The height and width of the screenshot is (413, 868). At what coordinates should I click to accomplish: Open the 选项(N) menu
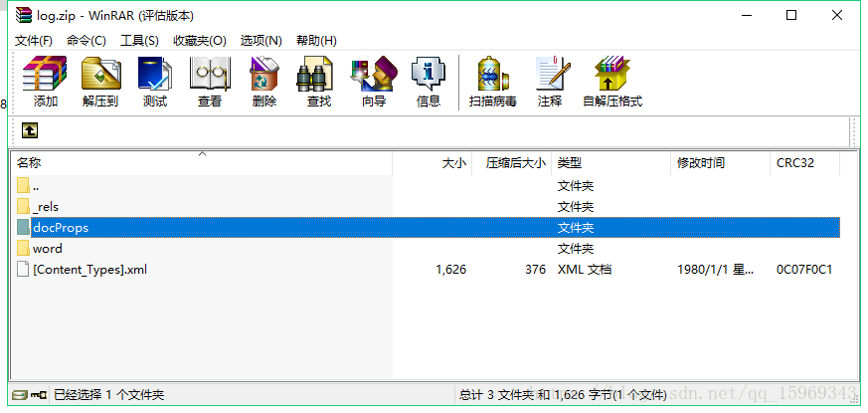pyautogui.click(x=260, y=41)
